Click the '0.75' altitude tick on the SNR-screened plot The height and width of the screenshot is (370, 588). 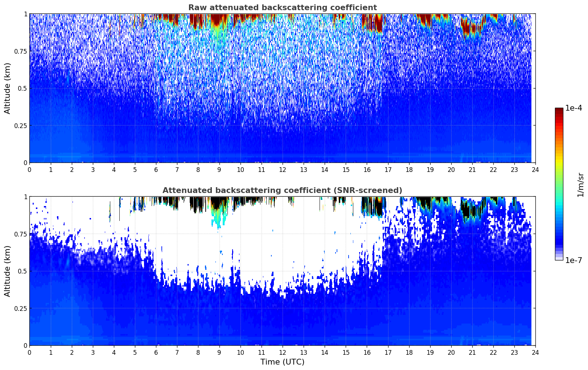[21, 234]
